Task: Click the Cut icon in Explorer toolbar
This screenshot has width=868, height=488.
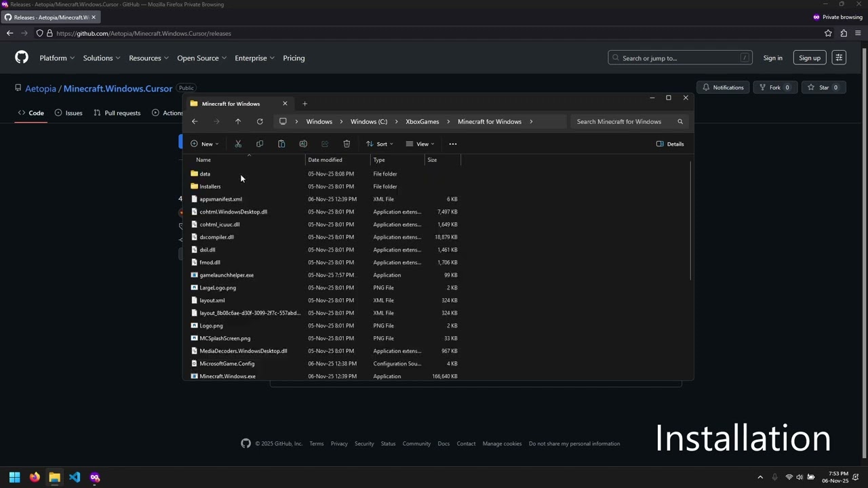Action: (x=238, y=144)
